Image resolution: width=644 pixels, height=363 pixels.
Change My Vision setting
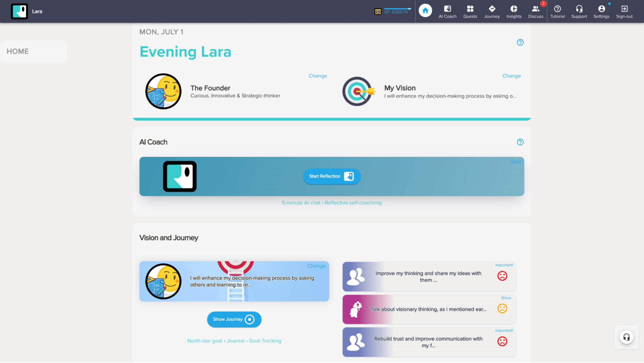(x=512, y=75)
